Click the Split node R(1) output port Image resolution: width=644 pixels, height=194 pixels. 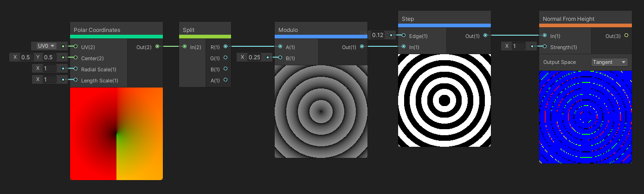pyautogui.click(x=225, y=46)
